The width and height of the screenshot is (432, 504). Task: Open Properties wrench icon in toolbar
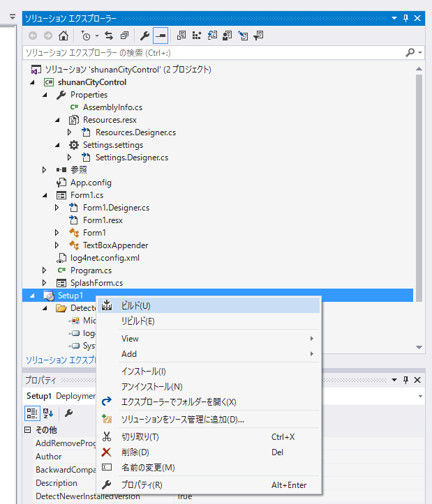tap(144, 36)
